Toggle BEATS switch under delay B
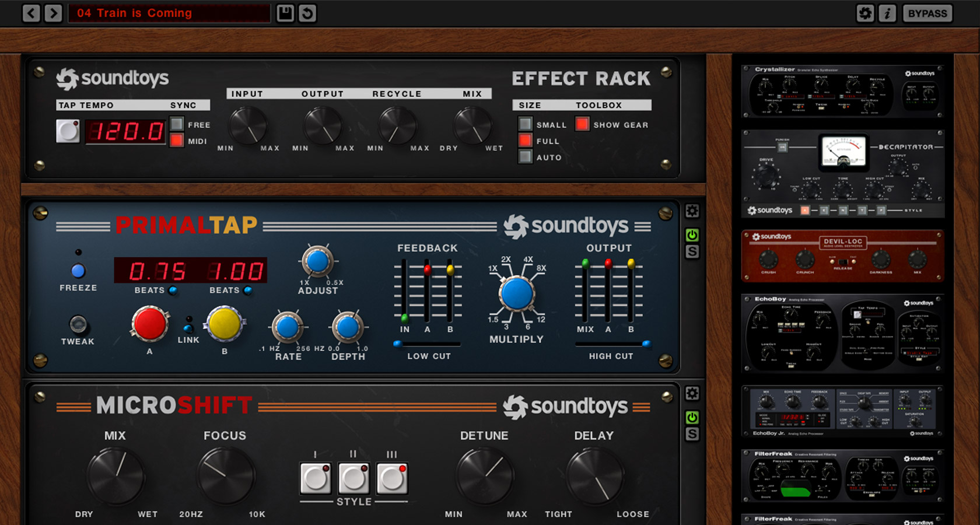The height and width of the screenshot is (525, 980). coord(248,290)
